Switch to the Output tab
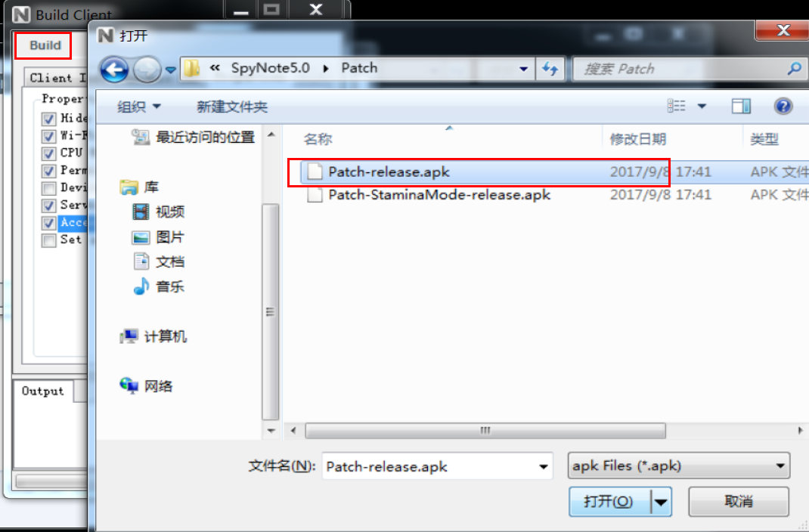Screen dimensions: 809x532 43,391
